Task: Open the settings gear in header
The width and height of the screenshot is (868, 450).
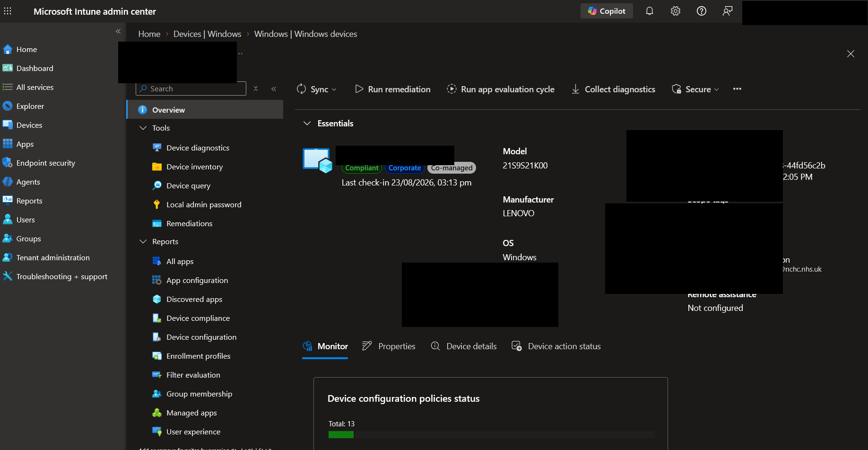Action: click(x=676, y=11)
